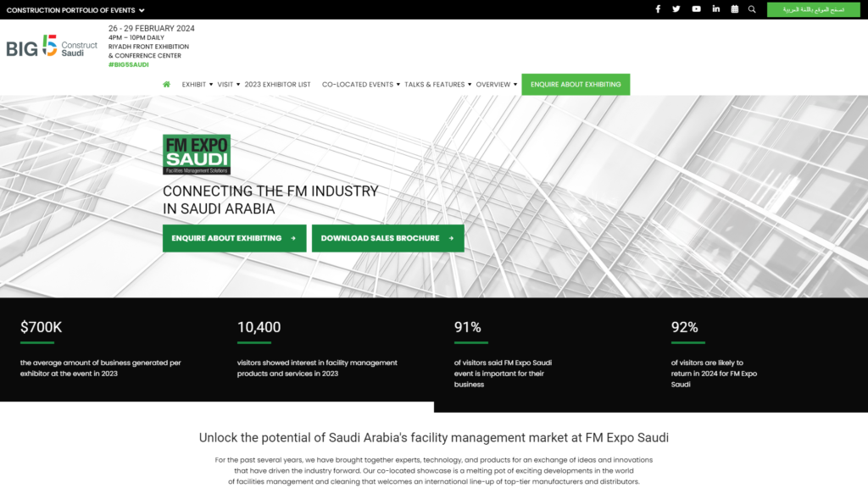This screenshot has width=868, height=488.
Task: Open the YouTube channel icon
Action: click(696, 8)
